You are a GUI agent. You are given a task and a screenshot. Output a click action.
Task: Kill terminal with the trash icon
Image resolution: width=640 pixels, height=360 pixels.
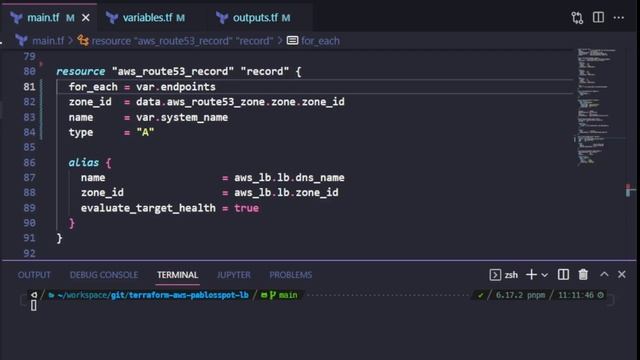coord(583,275)
